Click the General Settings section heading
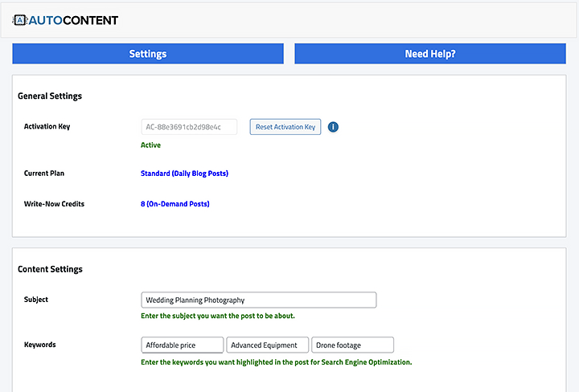Image resolution: width=579 pixels, height=392 pixels. point(50,96)
